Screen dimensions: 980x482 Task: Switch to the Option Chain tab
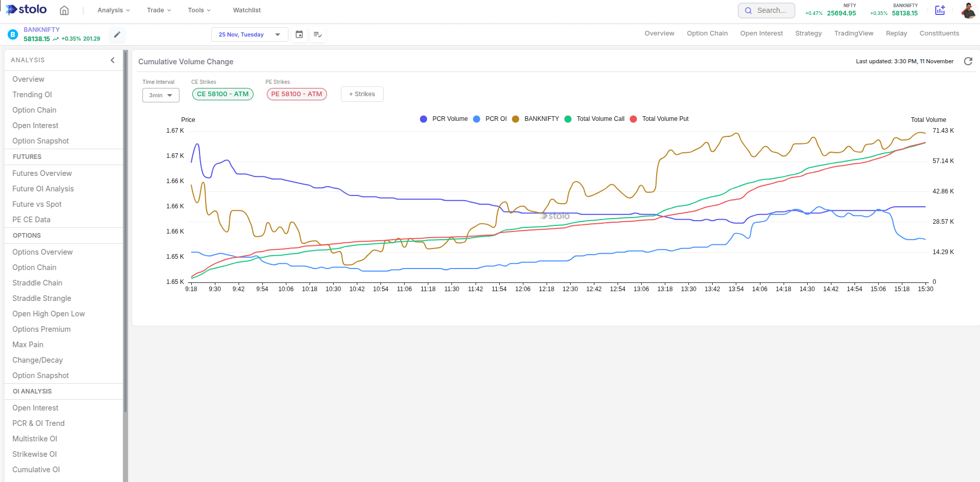[707, 33]
